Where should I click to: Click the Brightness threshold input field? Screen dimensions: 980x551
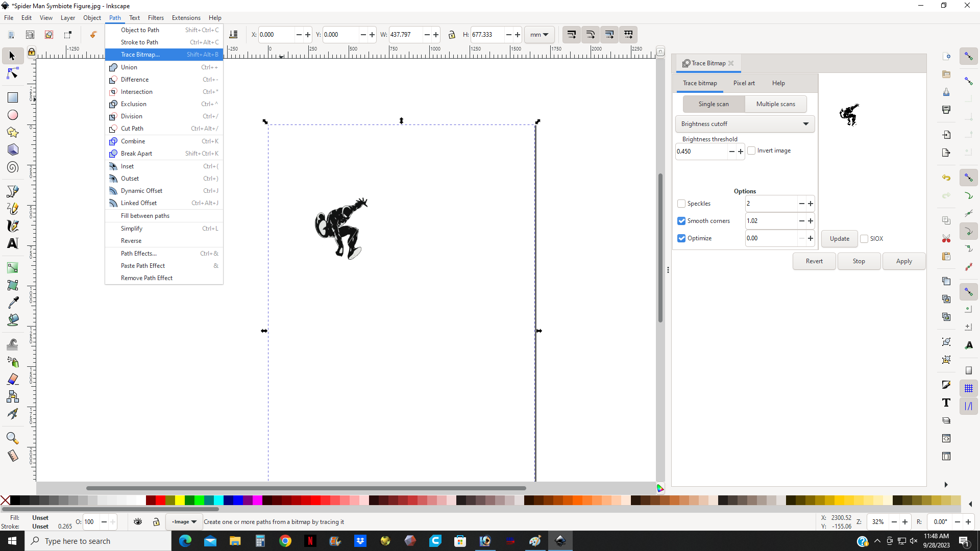pos(700,152)
